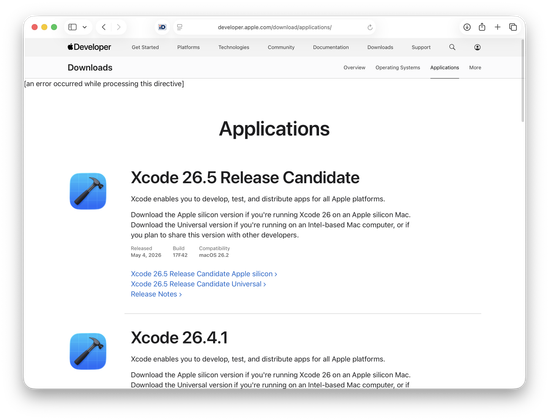Image resolution: width=549 pixels, height=420 pixels.
Task: Click the Downloads section heading
Action: (90, 68)
